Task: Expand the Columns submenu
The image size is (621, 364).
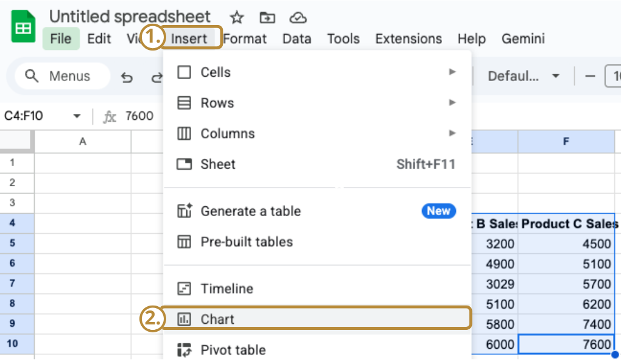Action: (x=452, y=133)
